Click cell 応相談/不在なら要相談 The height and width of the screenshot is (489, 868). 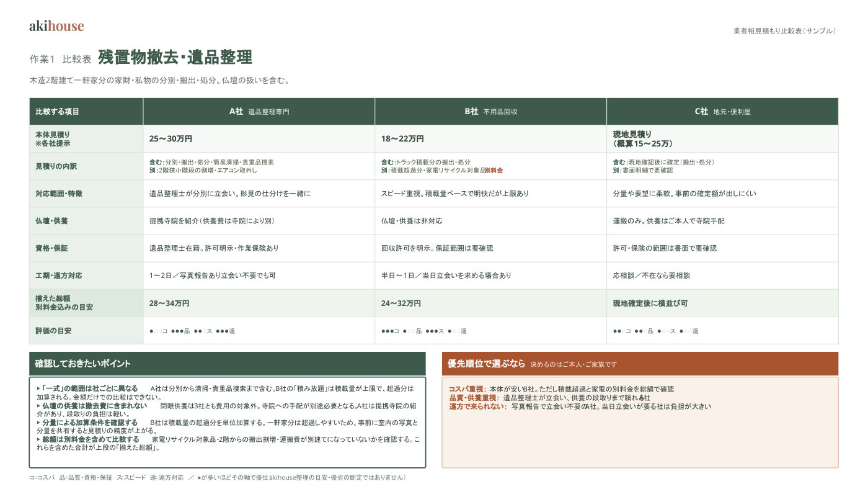coord(722,276)
